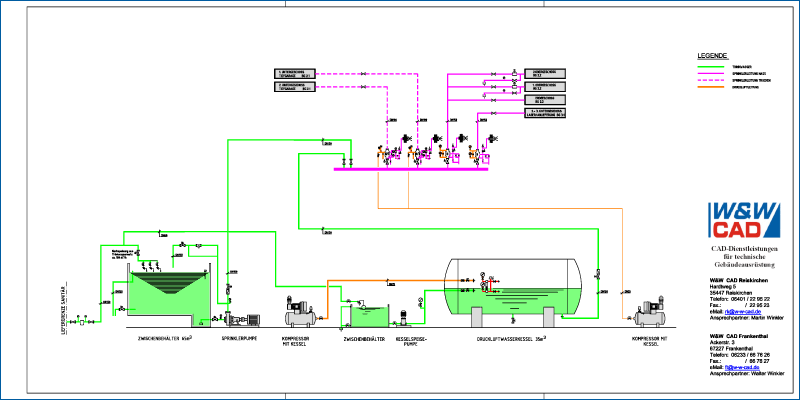
Task: Click the green legend line swatch
Action: pyautogui.click(x=711, y=67)
